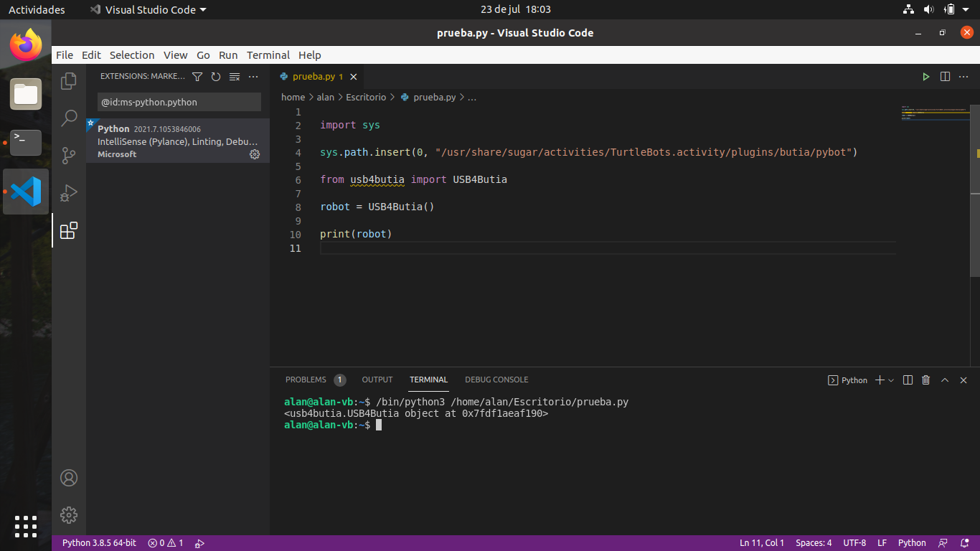Image resolution: width=980 pixels, height=551 pixels.
Task: Open the Help menu
Action: pos(310,55)
